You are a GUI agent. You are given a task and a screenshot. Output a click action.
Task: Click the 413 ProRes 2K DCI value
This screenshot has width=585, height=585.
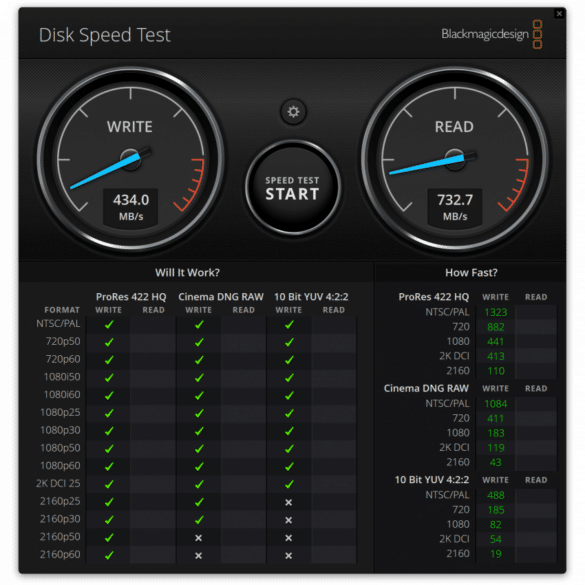click(x=495, y=356)
